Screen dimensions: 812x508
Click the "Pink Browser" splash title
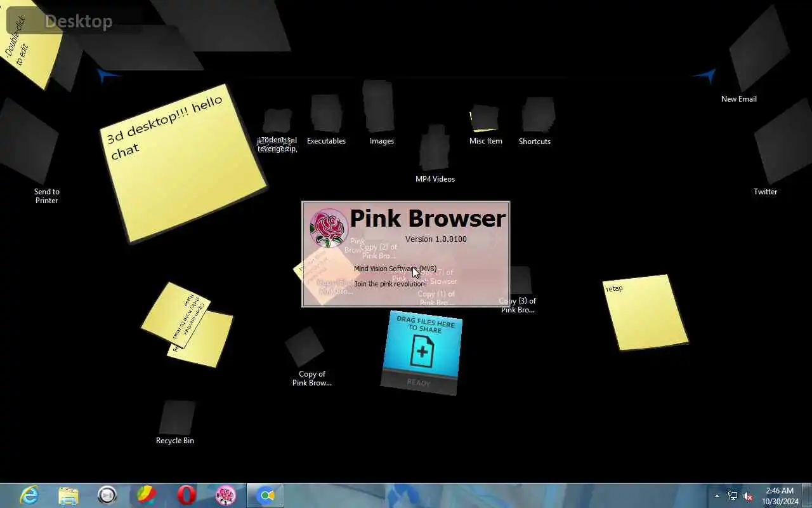pyautogui.click(x=428, y=218)
